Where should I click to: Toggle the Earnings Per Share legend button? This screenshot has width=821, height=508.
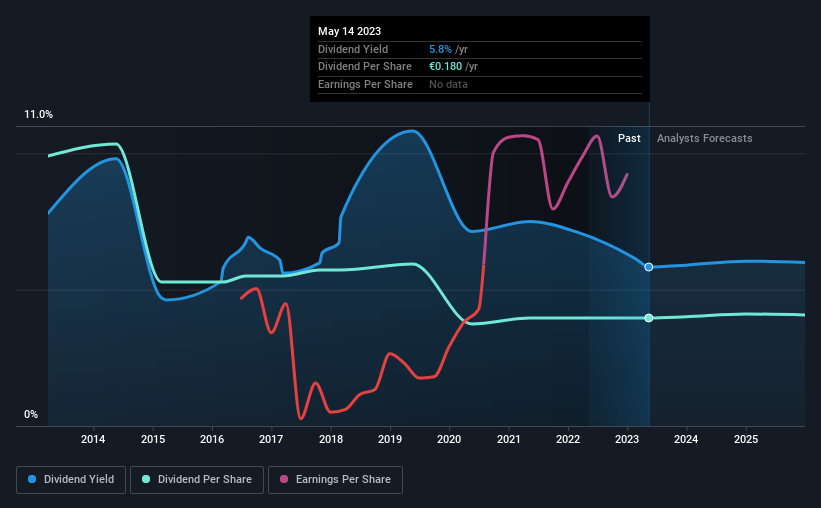(x=335, y=480)
